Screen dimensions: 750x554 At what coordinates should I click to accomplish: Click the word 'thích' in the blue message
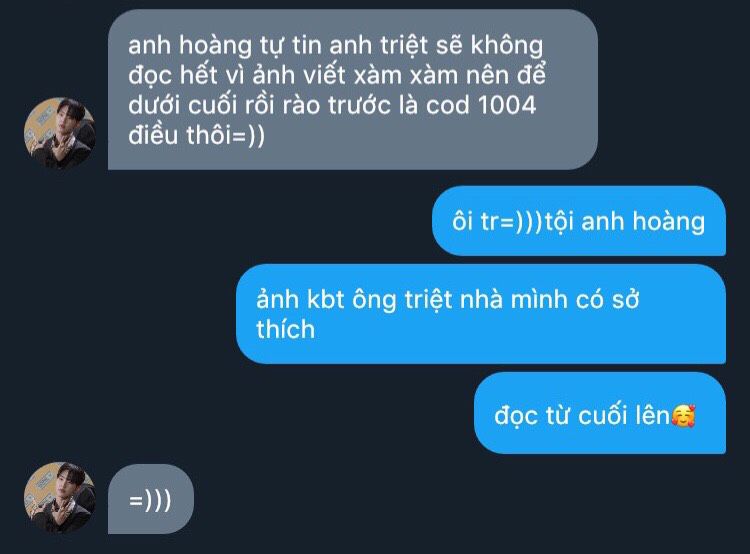pos(286,329)
